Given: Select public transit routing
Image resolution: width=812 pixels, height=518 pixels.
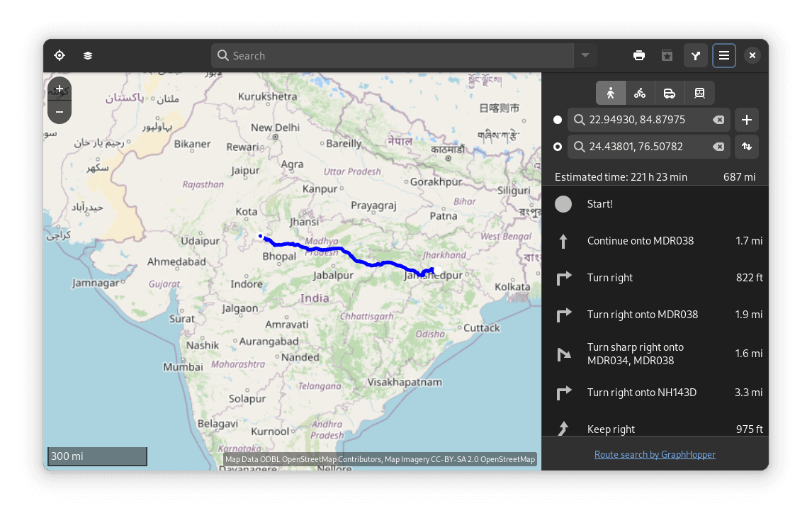Looking at the screenshot, I should (699, 92).
